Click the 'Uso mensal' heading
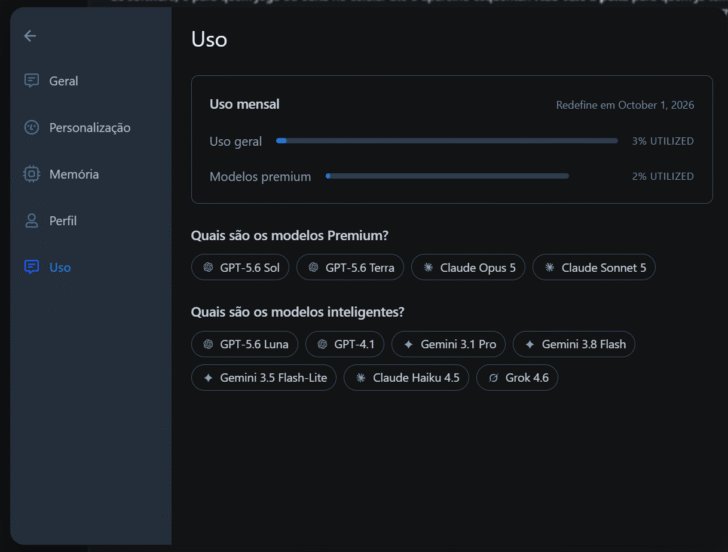The width and height of the screenshot is (728, 552). click(x=244, y=104)
